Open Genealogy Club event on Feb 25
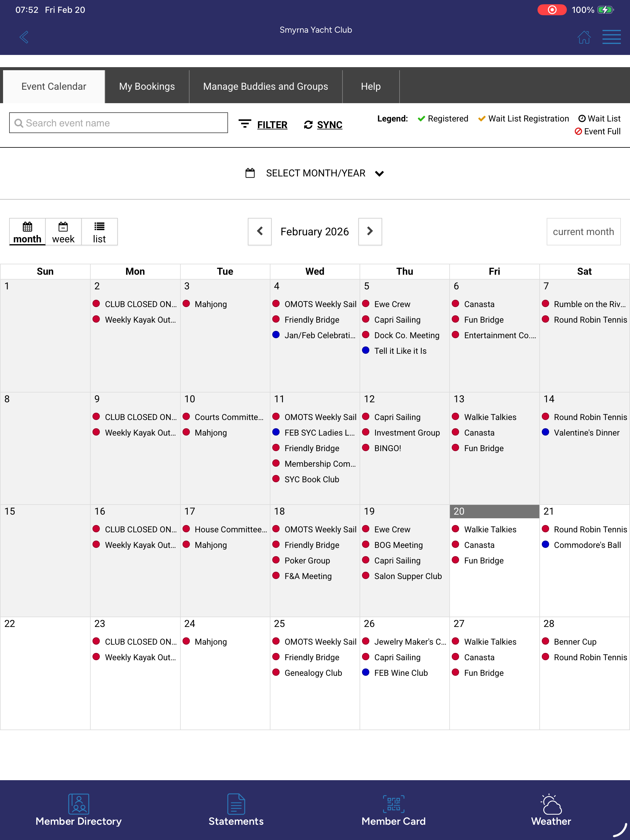Screen dimensions: 630x840 (313, 673)
